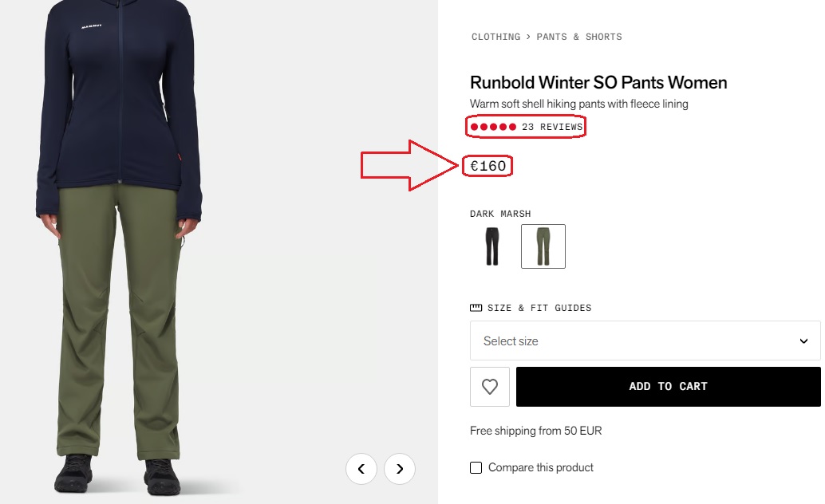Select the black pants color variant
Screen dimensions: 825x504
[x=492, y=246]
